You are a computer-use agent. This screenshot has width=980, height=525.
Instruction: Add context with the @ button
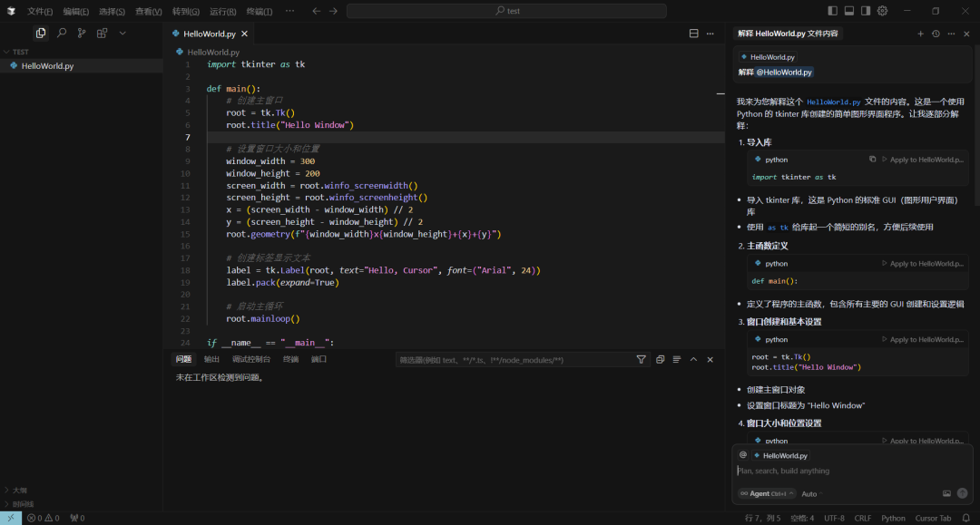tap(743, 455)
